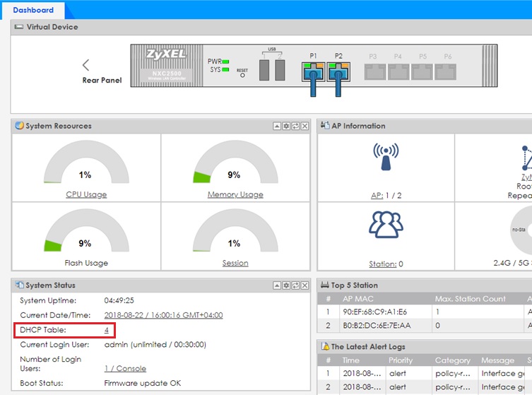This screenshot has width=532, height=395.
Task: Click the Rear Panel left arrow
Action: (86, 65)
